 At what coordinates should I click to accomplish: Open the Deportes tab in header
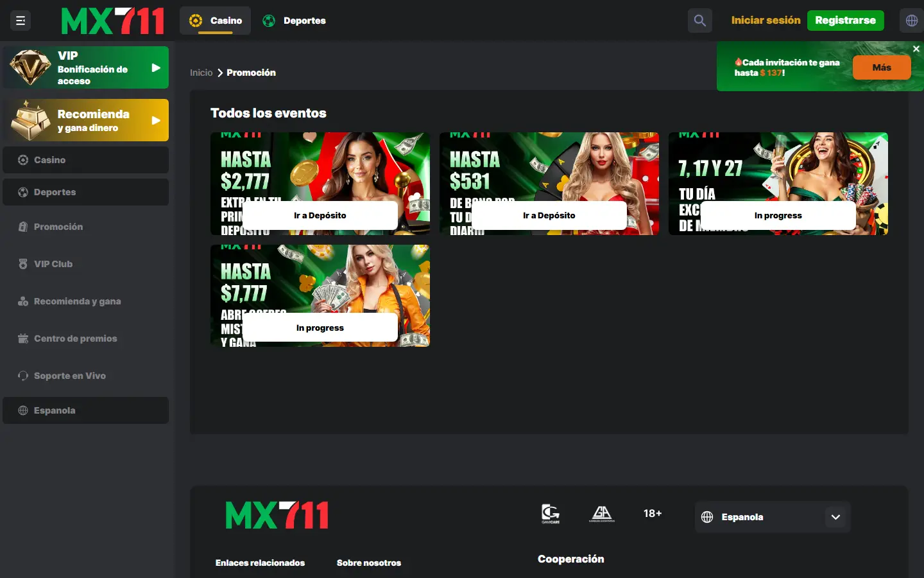point(295,21)
